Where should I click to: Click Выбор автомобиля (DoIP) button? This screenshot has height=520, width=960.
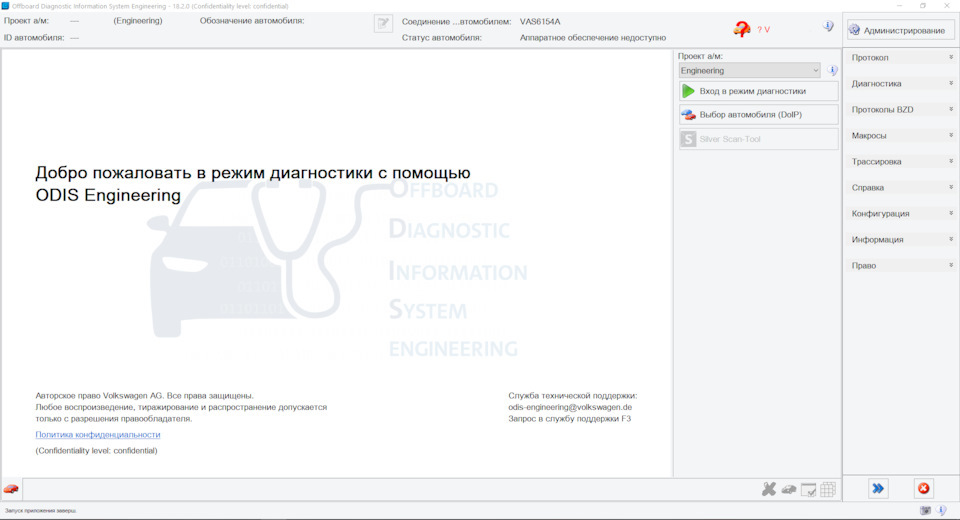(759, 115)
